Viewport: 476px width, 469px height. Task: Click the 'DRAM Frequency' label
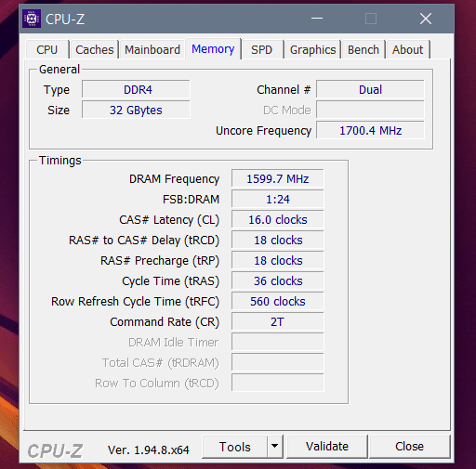(174, 179)
